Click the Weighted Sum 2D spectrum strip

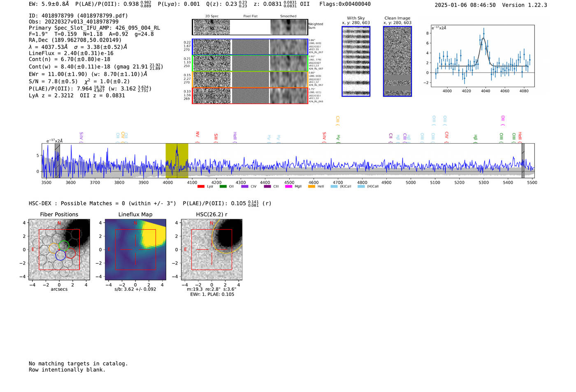pos(250,27)
